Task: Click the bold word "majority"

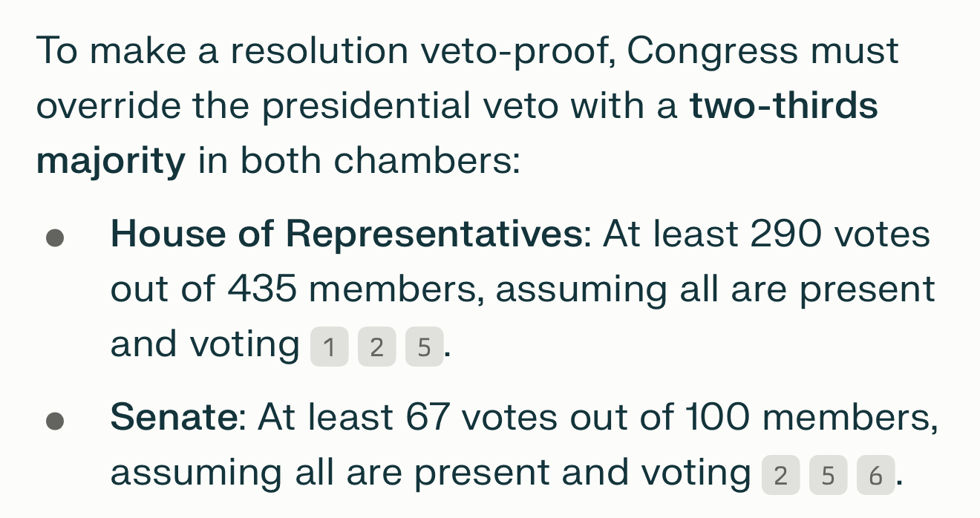Action: click(x=111, y=161)
